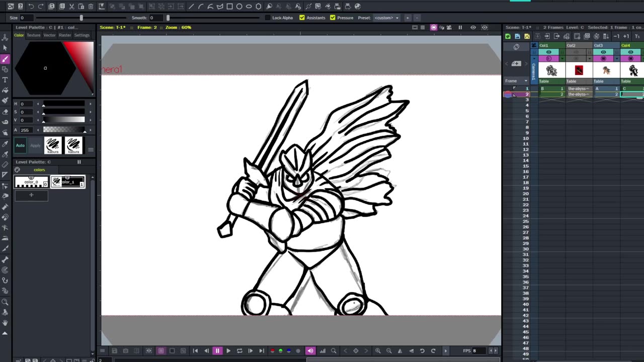Open the level palette options menu icon
Image resolution: width=644 pixels, height=362 pixels.
[91, 150]
